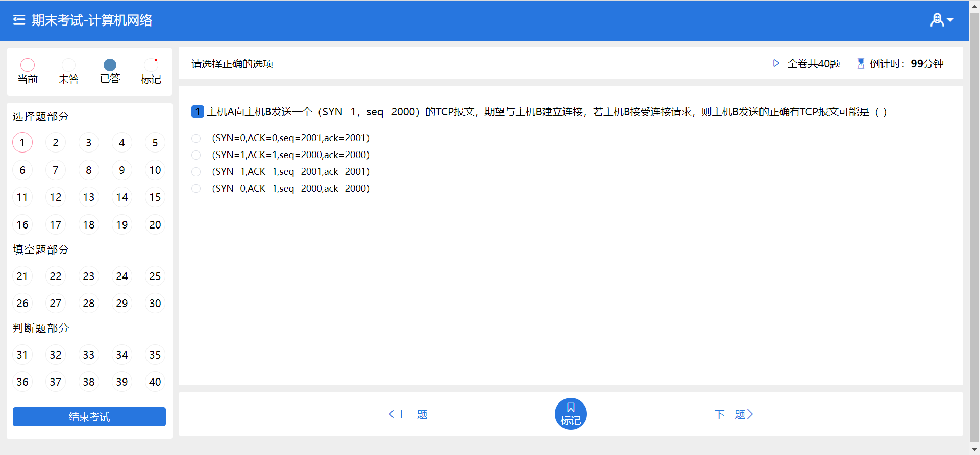
Task: Jump to question 8
Action: (x=89, y=170)
